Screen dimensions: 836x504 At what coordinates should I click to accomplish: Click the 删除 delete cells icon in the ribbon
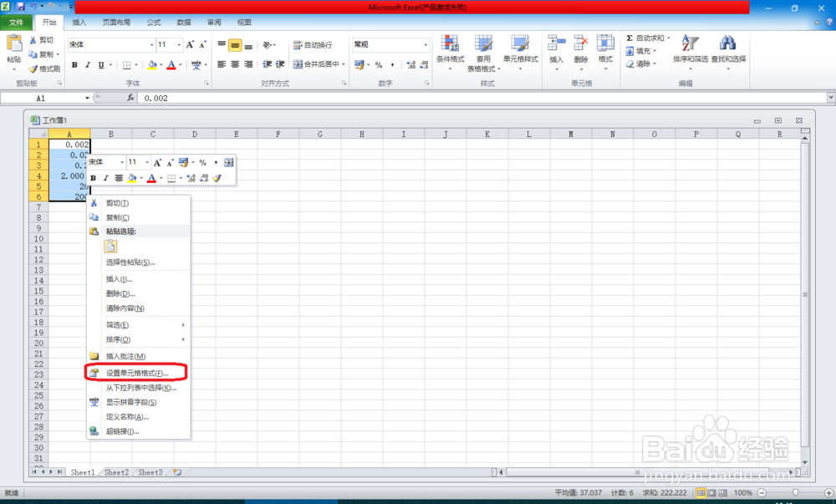581,43
